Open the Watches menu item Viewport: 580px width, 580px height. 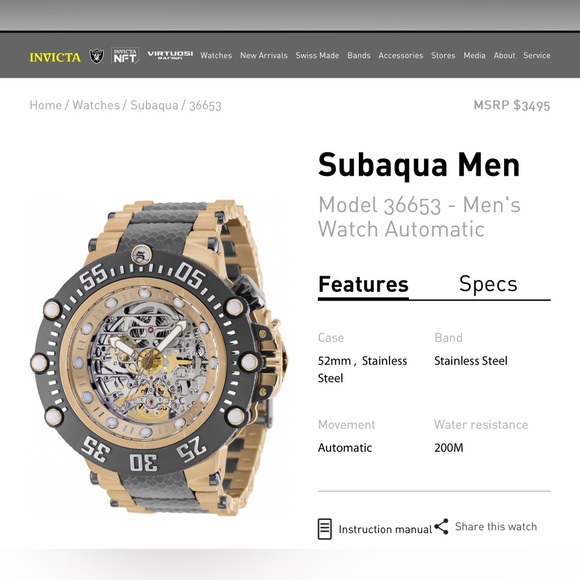click(216, 55)
